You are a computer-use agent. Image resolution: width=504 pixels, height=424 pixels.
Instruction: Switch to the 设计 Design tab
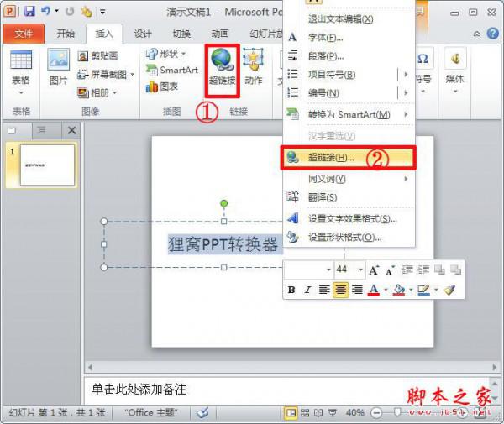tap(143, 34)
